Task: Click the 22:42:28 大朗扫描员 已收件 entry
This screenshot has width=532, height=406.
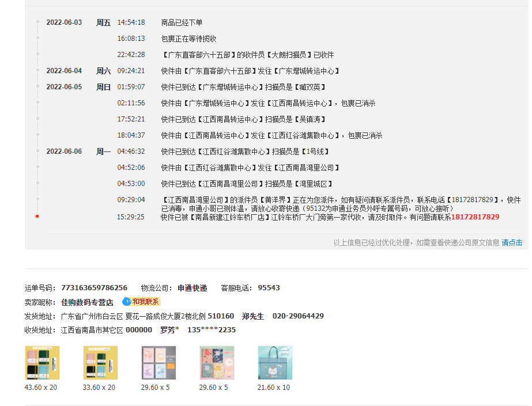Action: [248, 55]
